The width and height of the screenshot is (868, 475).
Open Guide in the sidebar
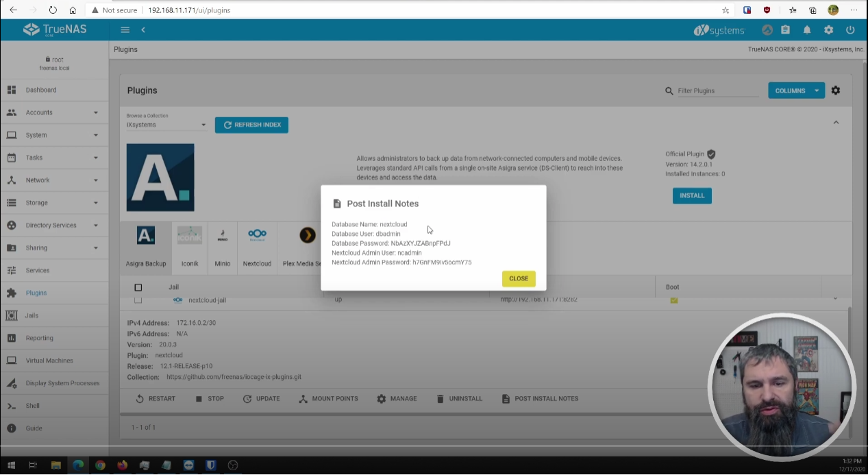click(x=54, y=428)
